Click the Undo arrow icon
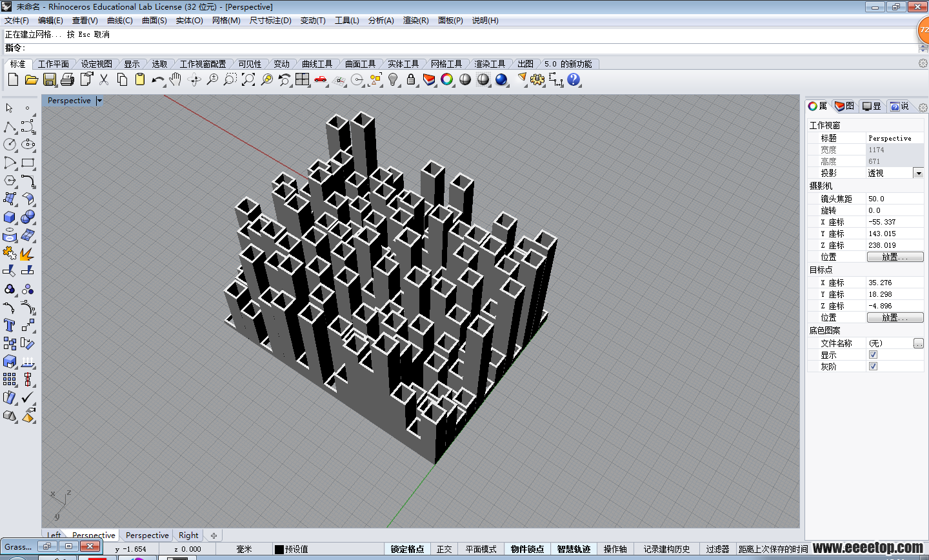The width and height of the screenshot is (929, 560). (158, 79)
